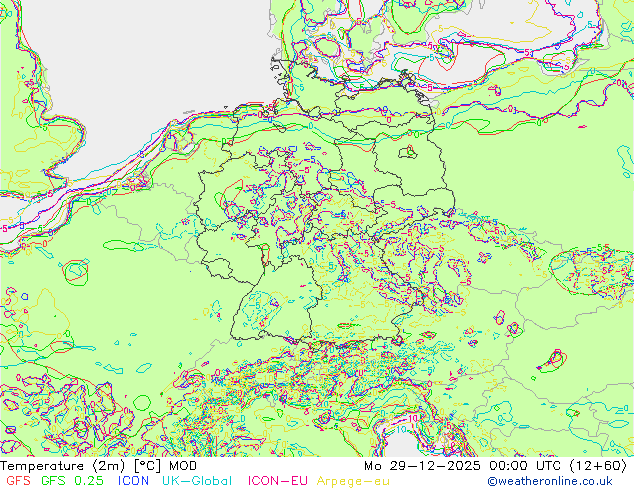Click the ICON-EU legend label

click(x=277, y=481)
